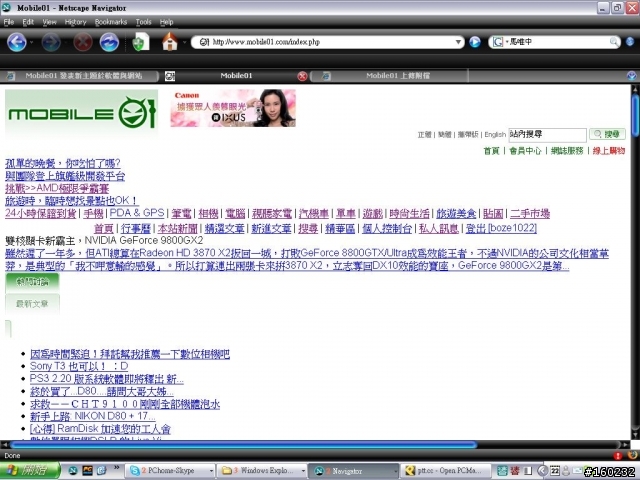Reload the page with the Refresh icon
This screenshot has width=640, height=480.
109,42
